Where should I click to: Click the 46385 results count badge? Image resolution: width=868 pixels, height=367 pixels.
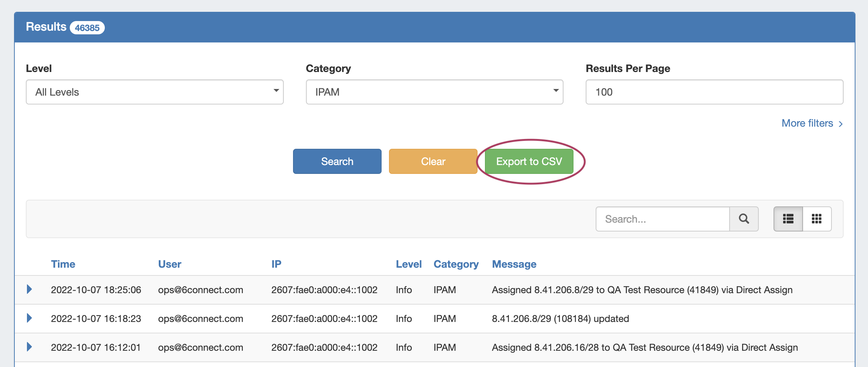pyautogui.click(x=87, y=28)
